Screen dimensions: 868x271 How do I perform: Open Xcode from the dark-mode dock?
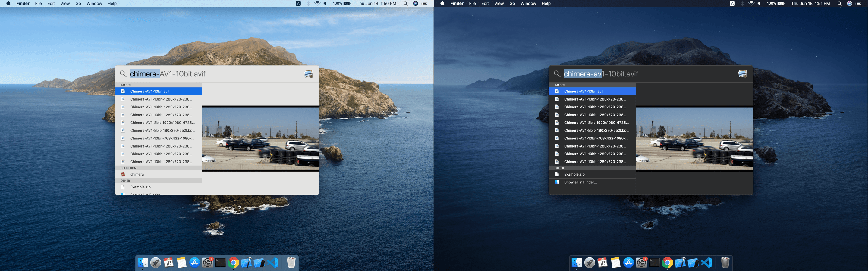[x=680, y=263]
